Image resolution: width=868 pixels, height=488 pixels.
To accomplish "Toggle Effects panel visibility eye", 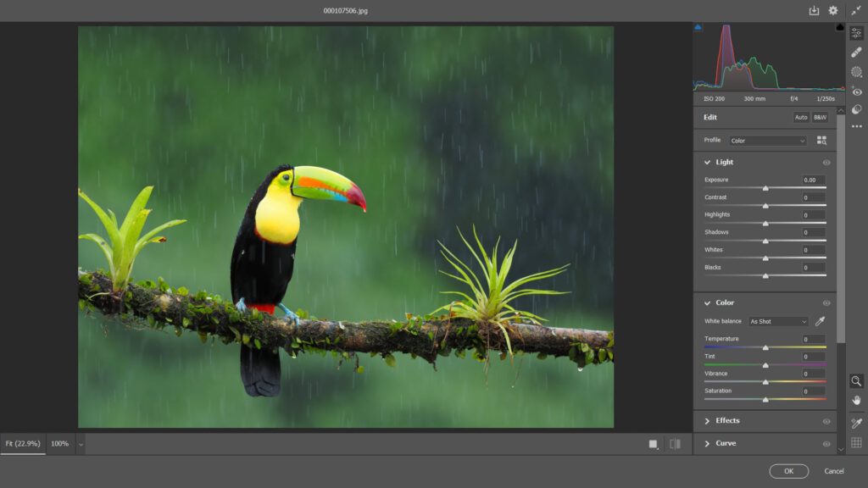I will 826,422.
